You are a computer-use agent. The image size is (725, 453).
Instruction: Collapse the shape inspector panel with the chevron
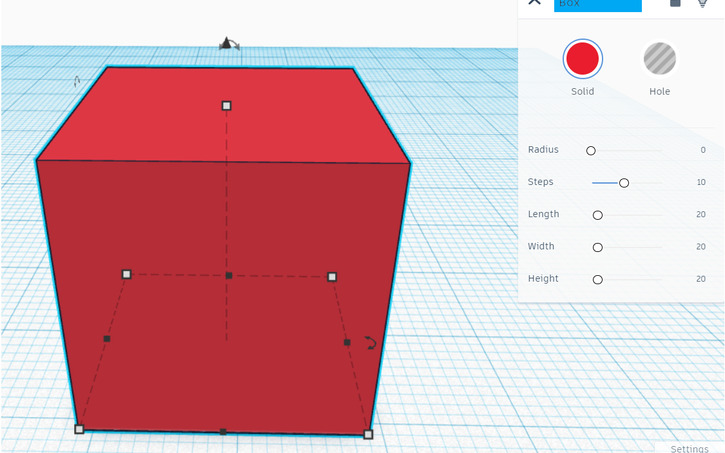(x=535, y=2)
